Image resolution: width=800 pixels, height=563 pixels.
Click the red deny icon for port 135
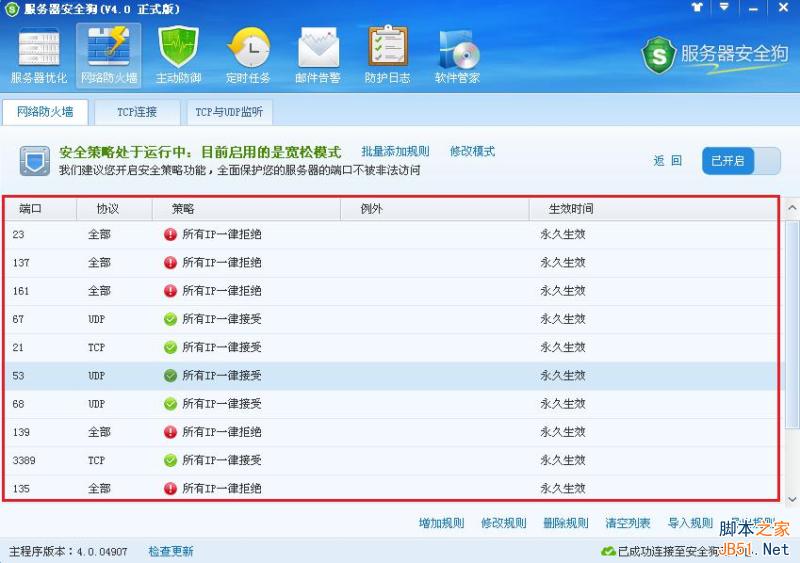[170, 488]
